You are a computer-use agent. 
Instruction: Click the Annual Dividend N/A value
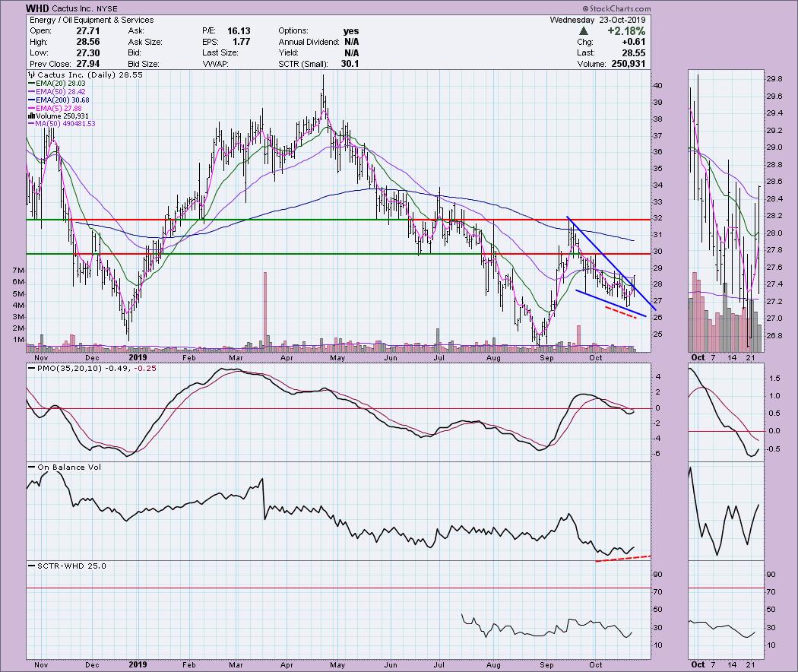pyautogui.click(x=352, y=43)
